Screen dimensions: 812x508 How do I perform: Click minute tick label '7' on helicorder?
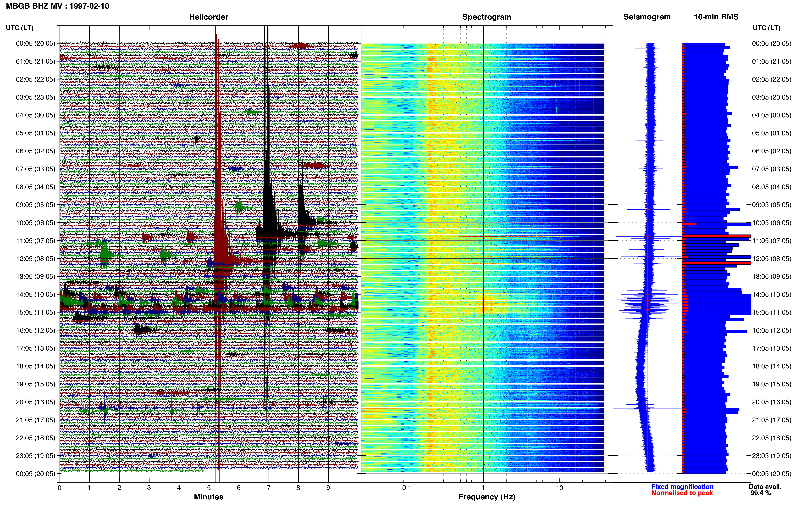(269, 488)
